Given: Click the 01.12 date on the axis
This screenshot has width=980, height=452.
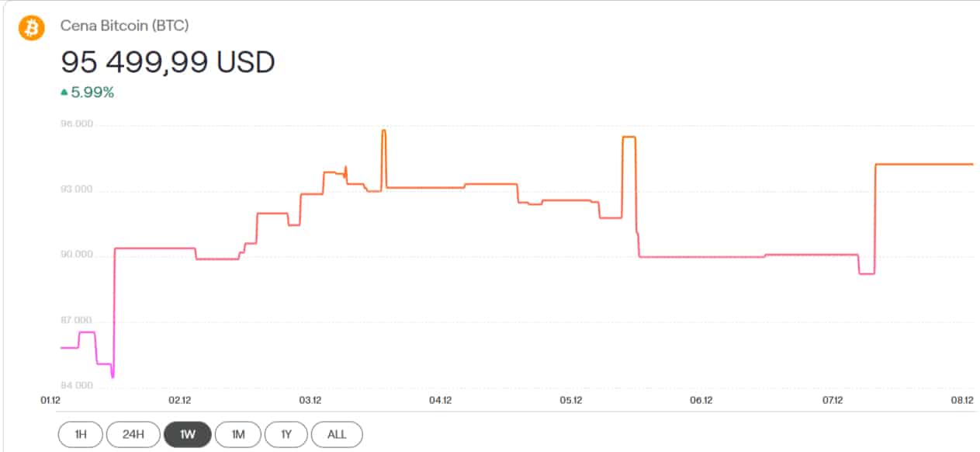Looking at the screenshot, I should point(50,400).
